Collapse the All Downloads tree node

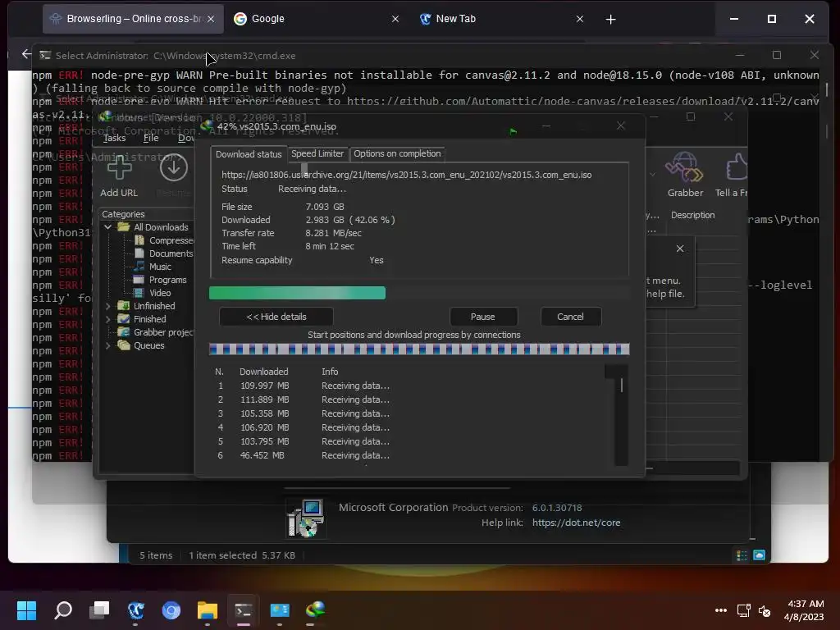point(107,227)
